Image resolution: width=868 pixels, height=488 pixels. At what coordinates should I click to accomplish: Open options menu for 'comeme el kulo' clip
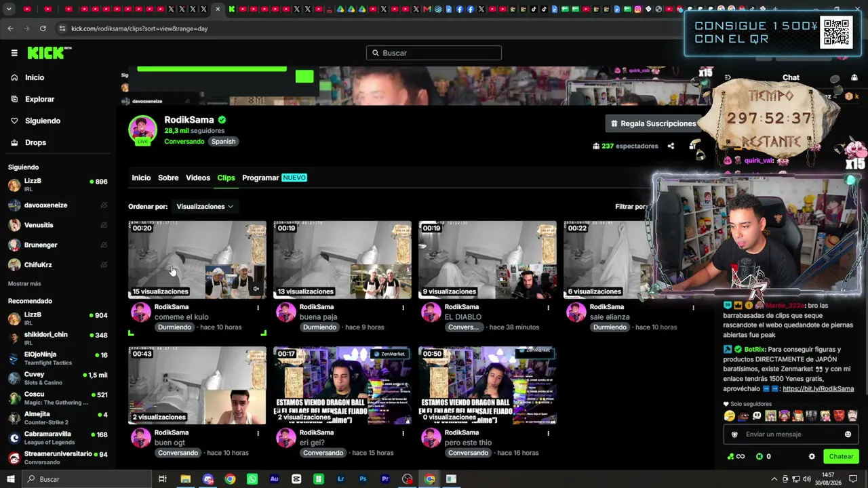coord(258,308)
